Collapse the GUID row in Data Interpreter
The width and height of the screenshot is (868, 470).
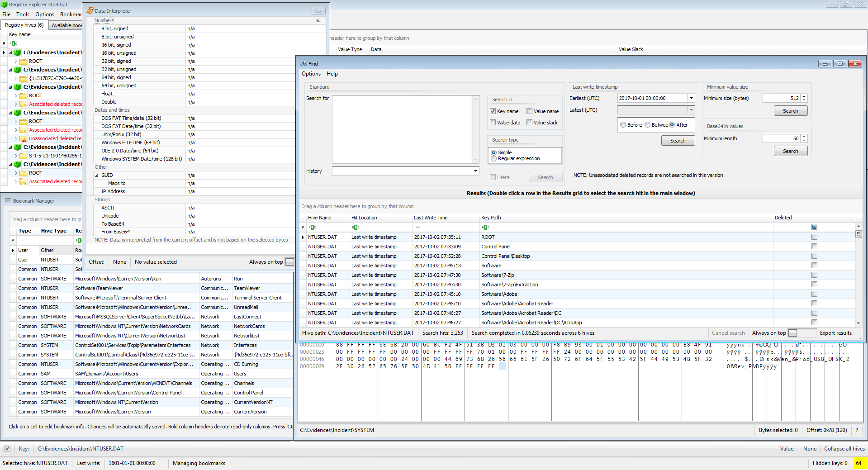click(x=97, y=175)
